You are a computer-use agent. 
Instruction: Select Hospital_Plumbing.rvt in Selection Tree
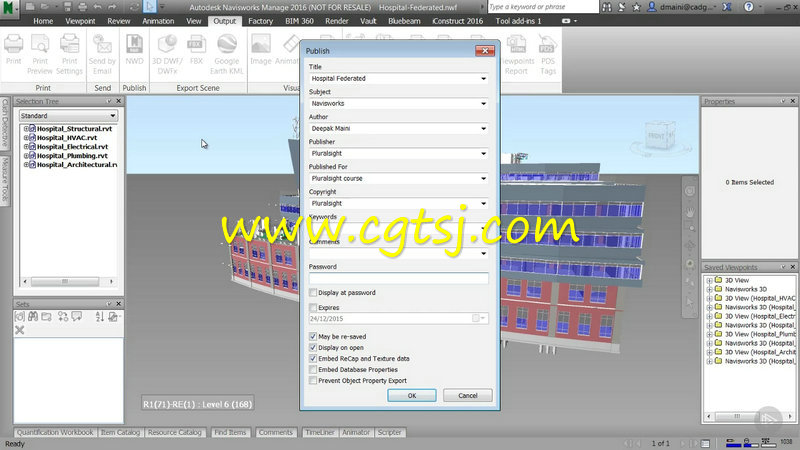pos(72,156)
